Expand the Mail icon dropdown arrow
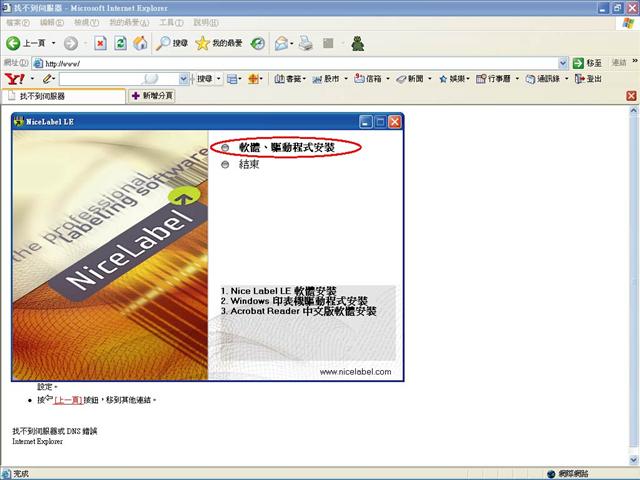Viewport: 640px width, 480px height. pos(292,43)
